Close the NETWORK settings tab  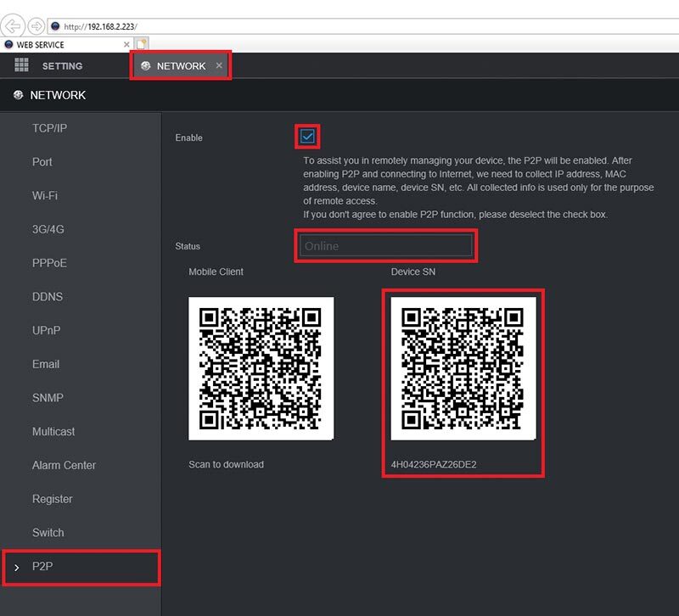point(218,64)
